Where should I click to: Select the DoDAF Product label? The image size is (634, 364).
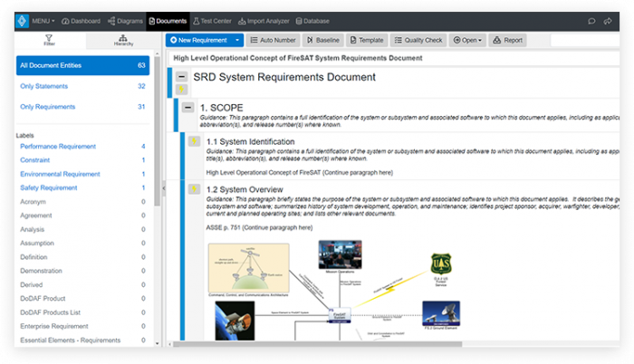pyautogui.click(x=43, y=299)
